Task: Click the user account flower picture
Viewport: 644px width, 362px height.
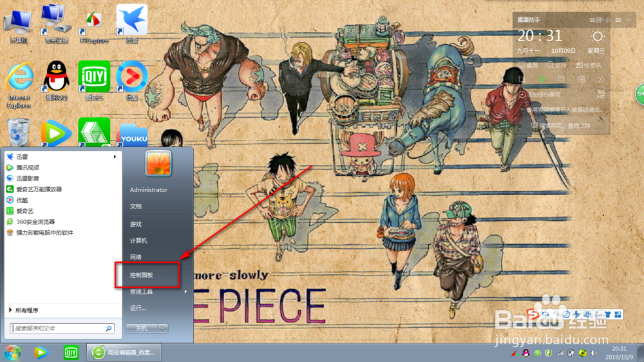Action: coord(158,163)
